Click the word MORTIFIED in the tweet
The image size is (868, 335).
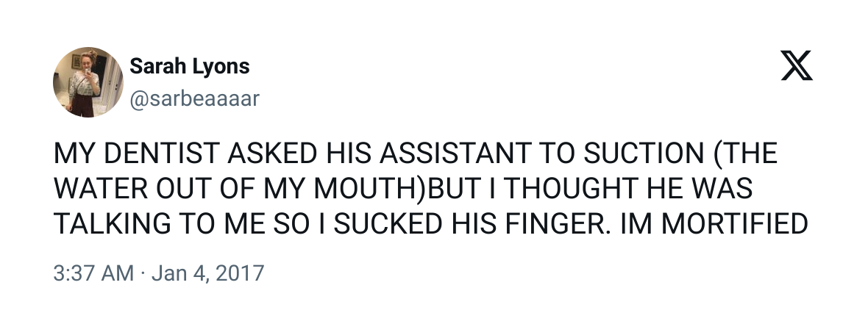coord(734,225)
